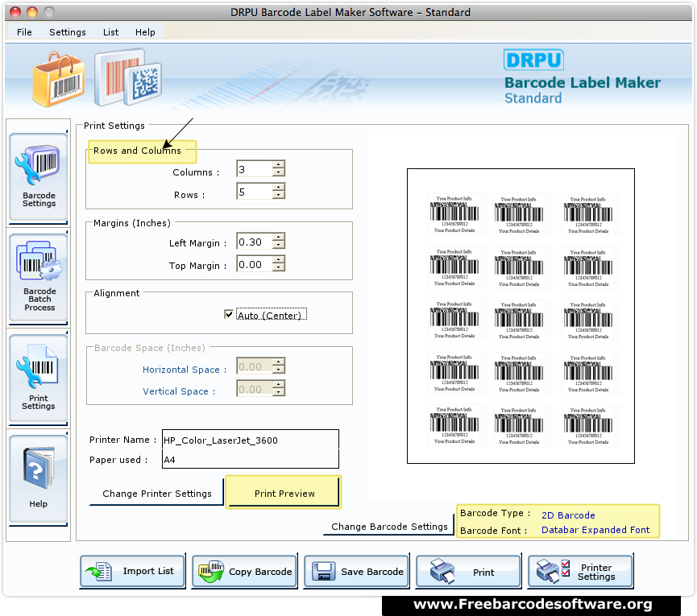Click the Copy Barcode button
This screenshot has height=616, width=697.
[x=244, y=571]
